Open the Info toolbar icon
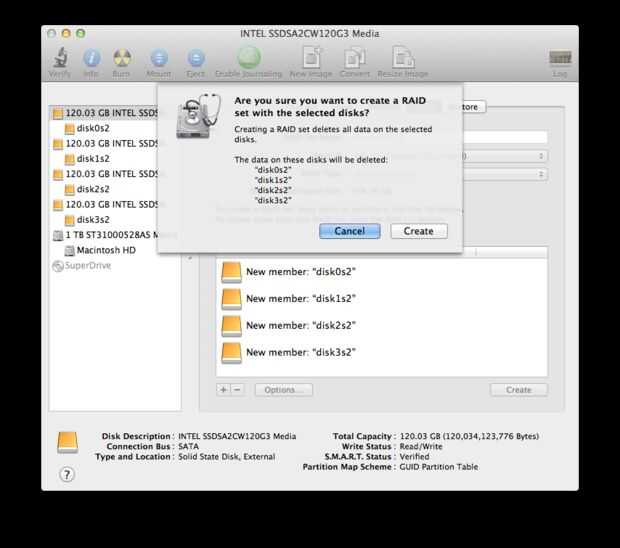Viewport: 620px width, 548px height. 91,62
